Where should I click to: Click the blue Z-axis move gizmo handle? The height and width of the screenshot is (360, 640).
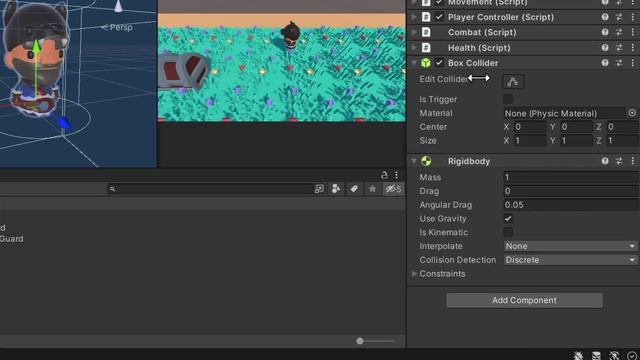(63, 122)
